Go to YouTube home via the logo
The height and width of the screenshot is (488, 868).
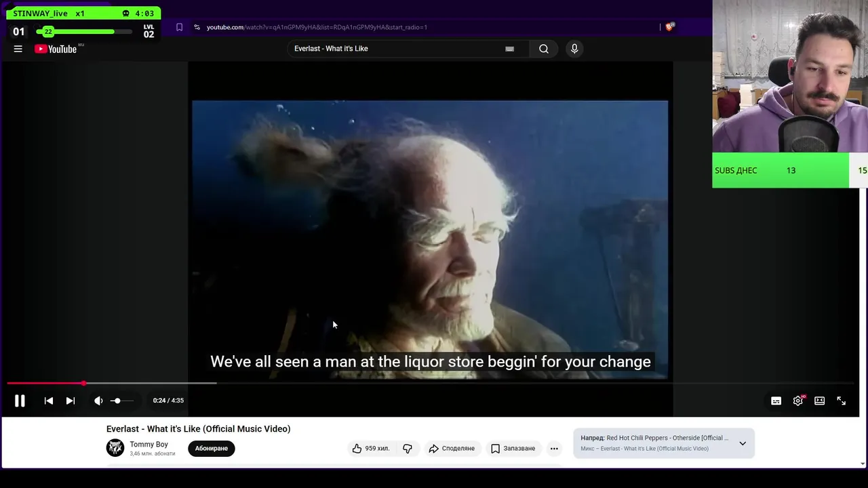[56, 49]
